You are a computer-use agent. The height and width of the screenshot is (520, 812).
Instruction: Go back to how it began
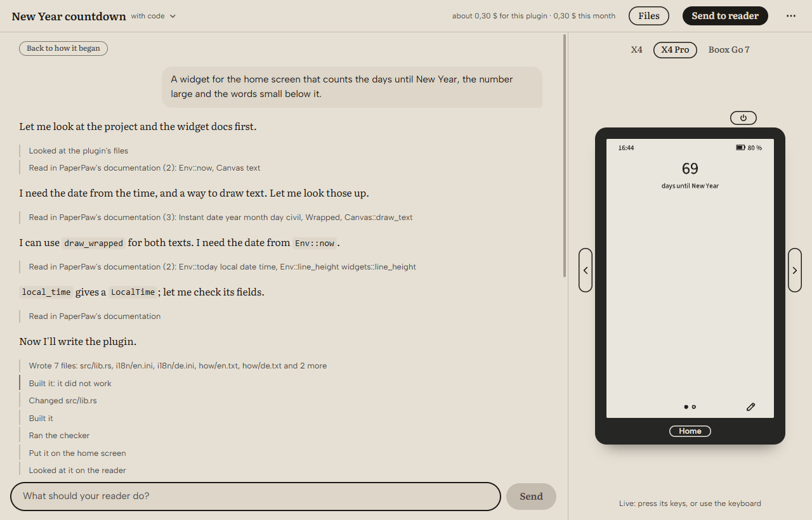coord(63,48)
